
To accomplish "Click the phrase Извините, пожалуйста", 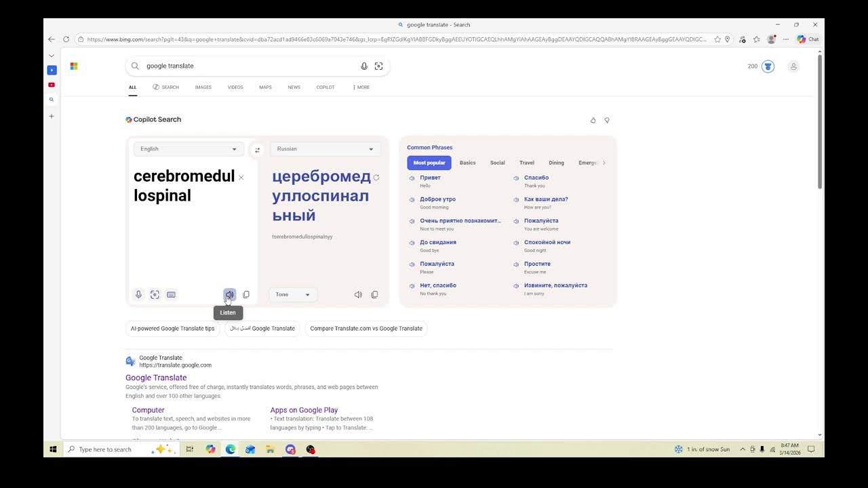I will [x=555, y=285].
